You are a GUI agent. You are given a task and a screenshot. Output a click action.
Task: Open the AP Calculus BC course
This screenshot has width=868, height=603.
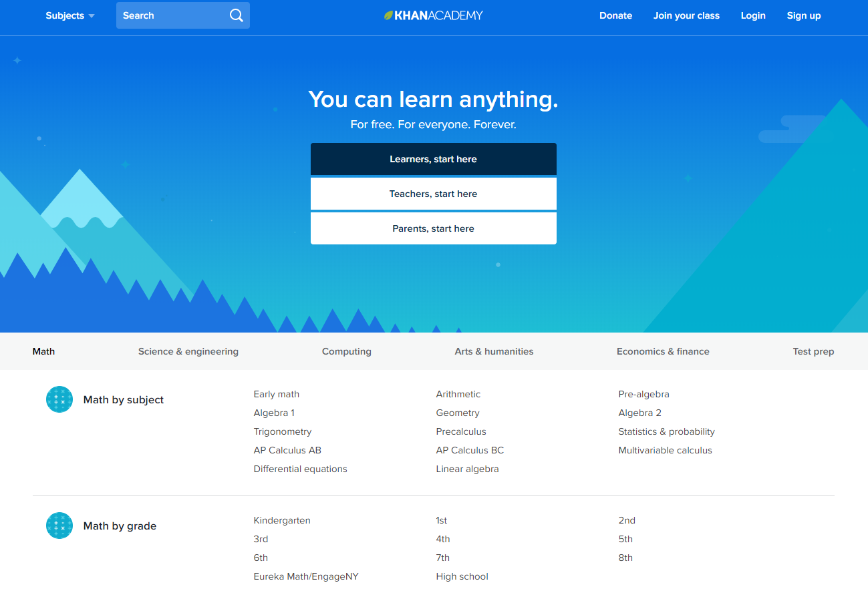(x=470, y=450)
